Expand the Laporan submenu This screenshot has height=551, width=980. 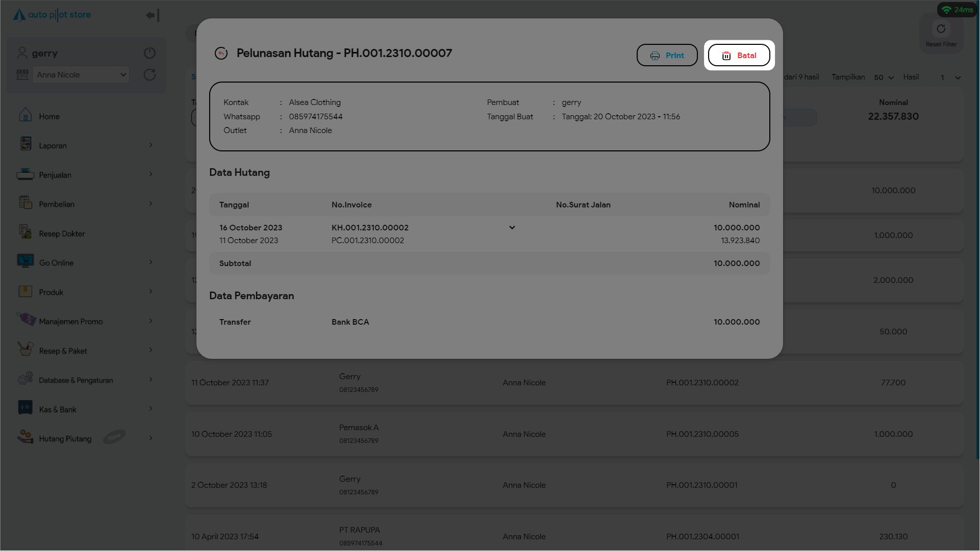(x=150, y=145)
